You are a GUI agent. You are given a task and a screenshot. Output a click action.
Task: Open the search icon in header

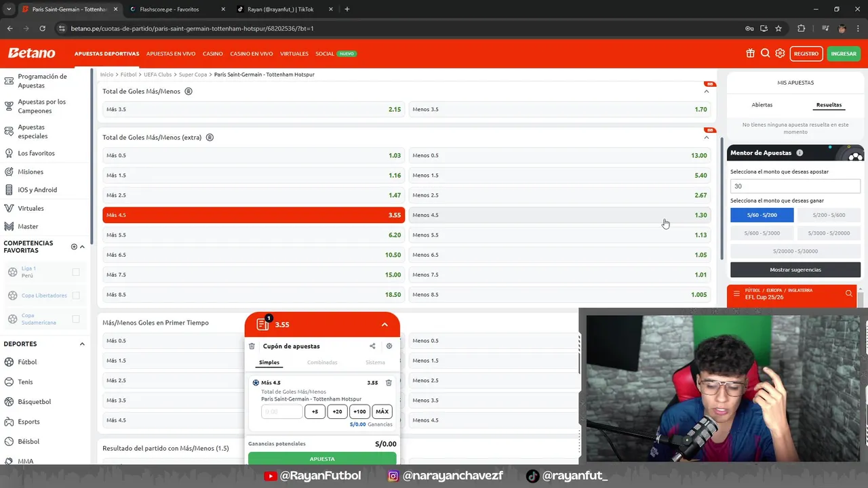765,54
